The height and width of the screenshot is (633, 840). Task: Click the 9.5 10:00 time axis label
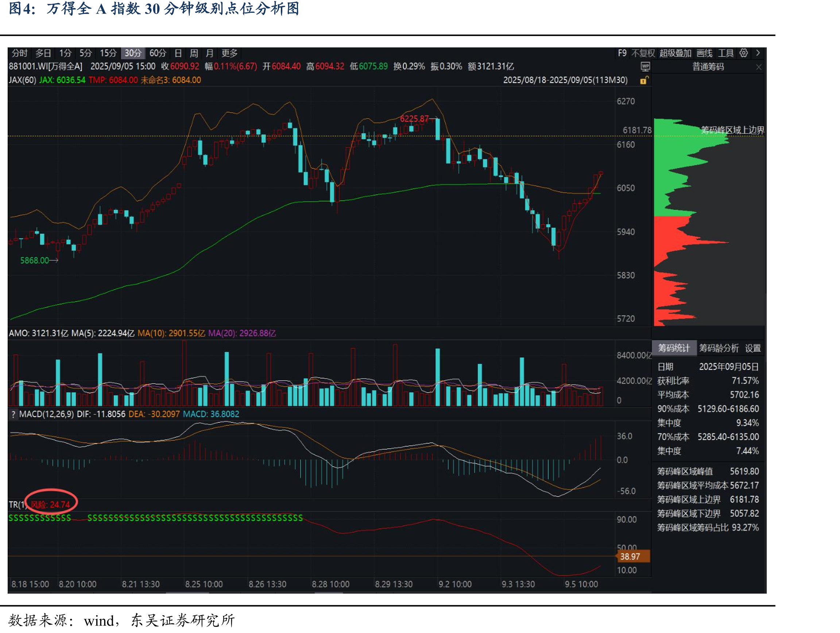pyautogui.click(x=581, y=584)
